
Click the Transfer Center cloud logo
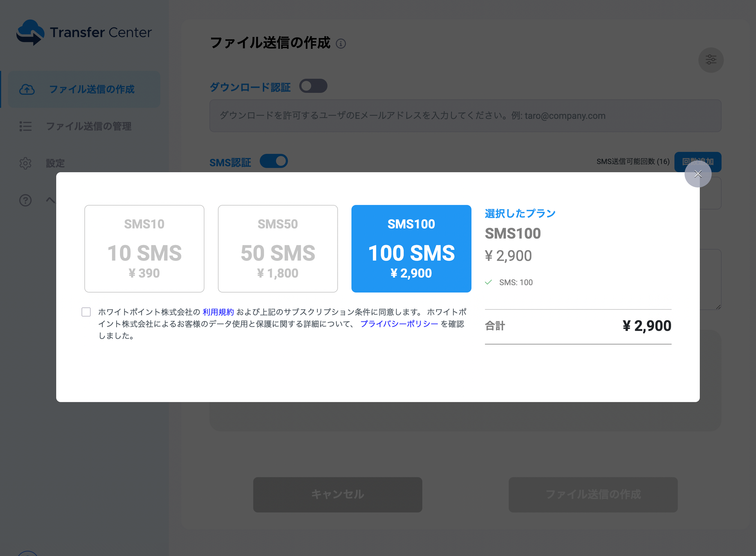(x=30, y=33)
